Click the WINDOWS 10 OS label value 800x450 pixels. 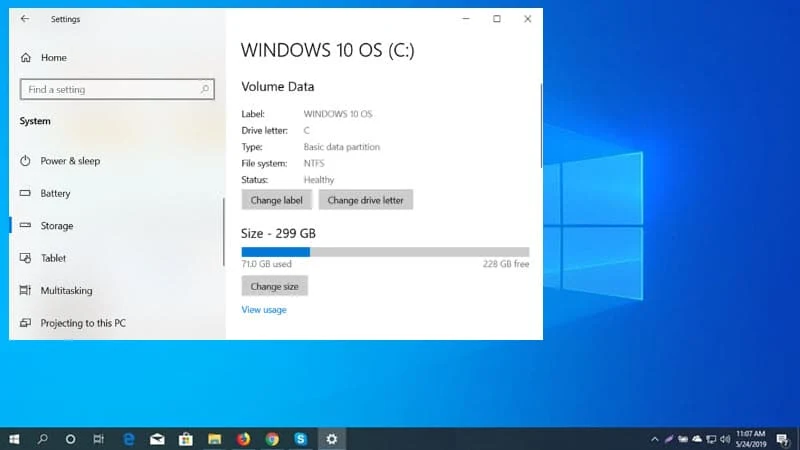coord(338,114)
